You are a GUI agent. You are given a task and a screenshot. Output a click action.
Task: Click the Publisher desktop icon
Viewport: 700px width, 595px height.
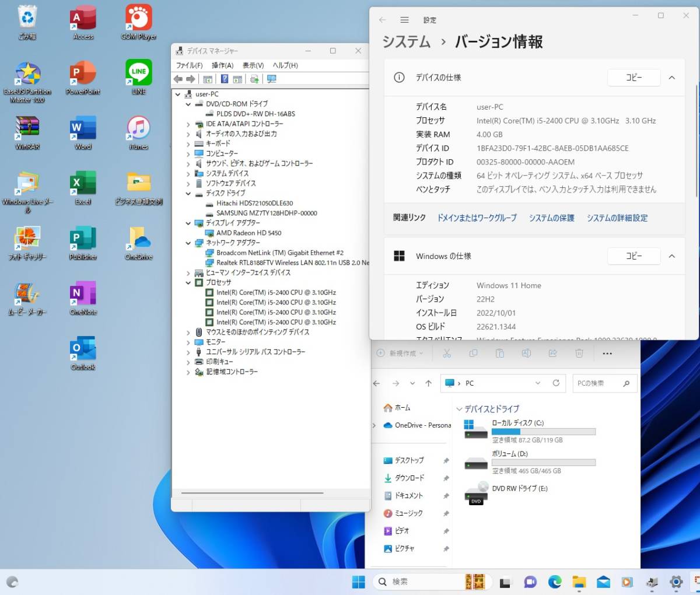click(83, 243)
